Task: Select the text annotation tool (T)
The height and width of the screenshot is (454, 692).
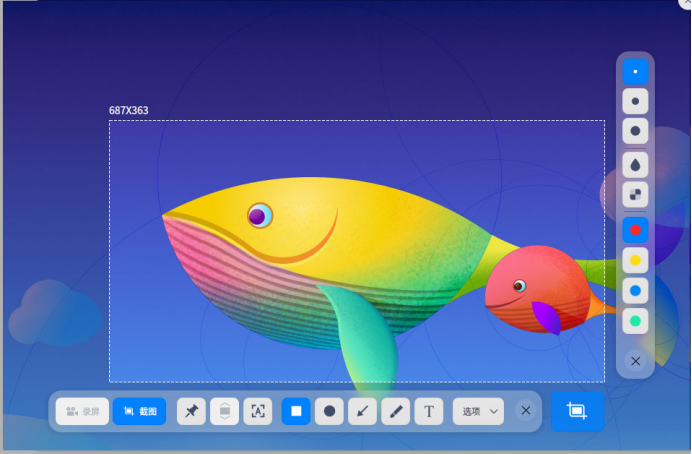Action: click(429, 411)
